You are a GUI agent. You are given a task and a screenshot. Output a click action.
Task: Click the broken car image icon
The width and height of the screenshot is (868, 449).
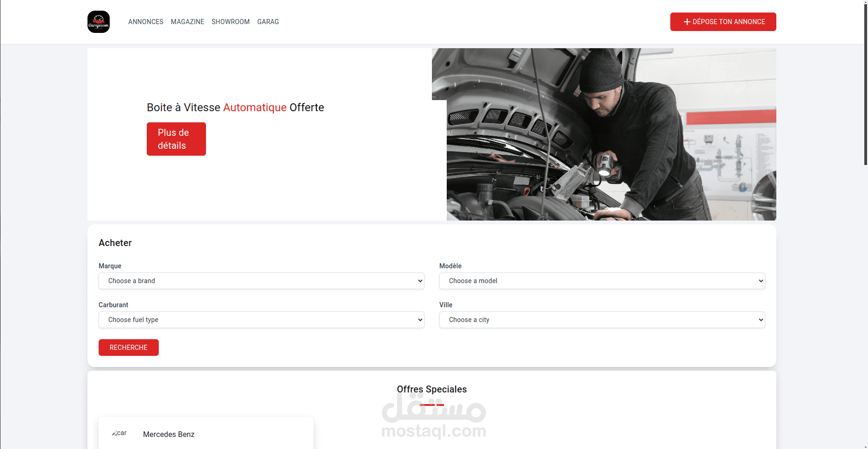click(x=119, y=433)
